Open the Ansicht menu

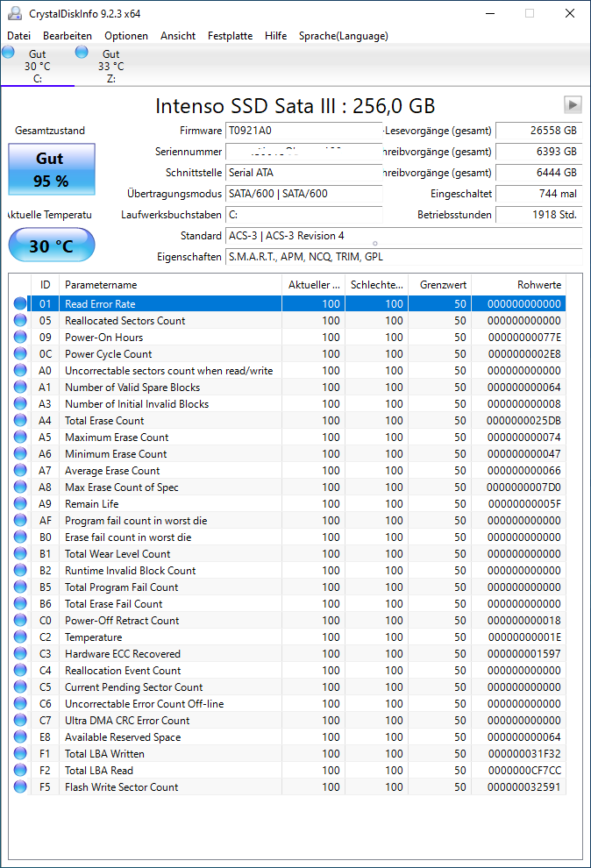(178, 36)
